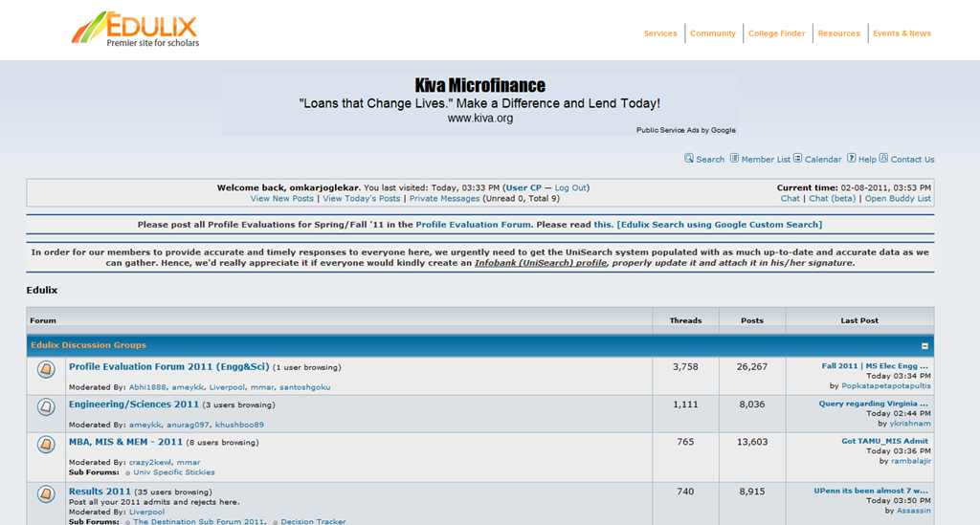The width and height of the screenshot is (980, 525).
Task: View moderator Abhi1888 profile
Action: coord(147,387)
